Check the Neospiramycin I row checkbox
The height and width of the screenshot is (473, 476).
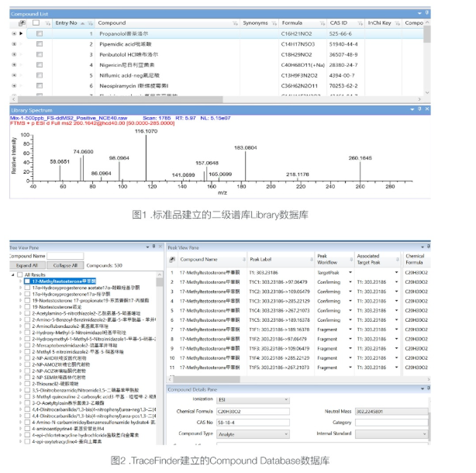pos(40,86)
